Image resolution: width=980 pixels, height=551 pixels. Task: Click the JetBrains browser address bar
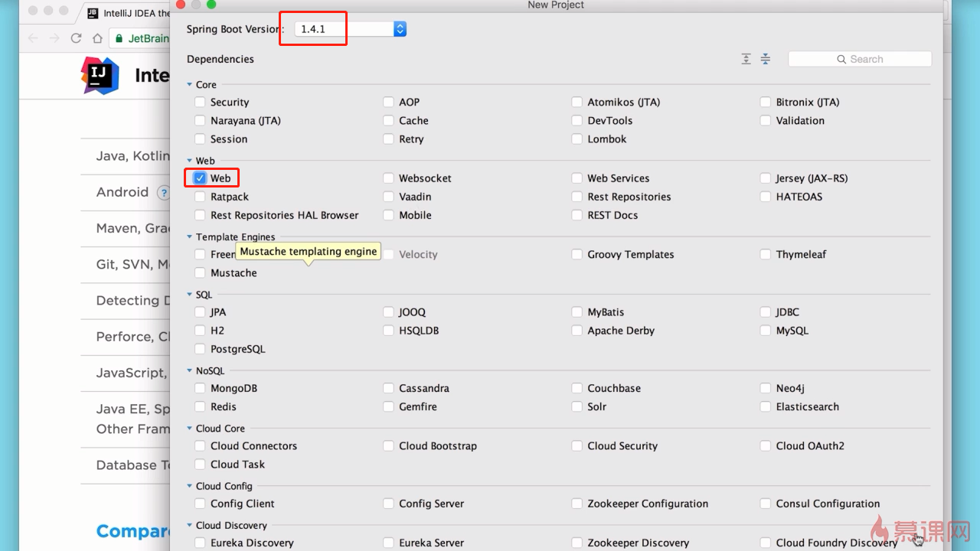coord(141,38)
